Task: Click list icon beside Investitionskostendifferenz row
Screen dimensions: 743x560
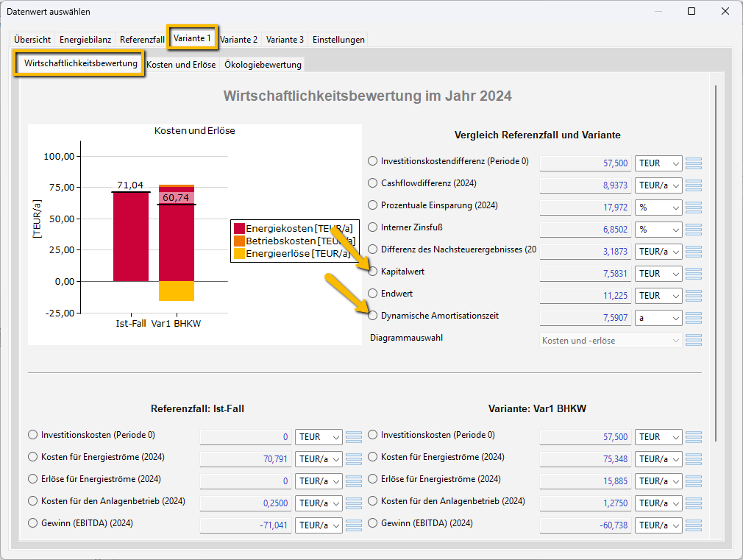Action: pyautogui.click(x=693, y=163)
